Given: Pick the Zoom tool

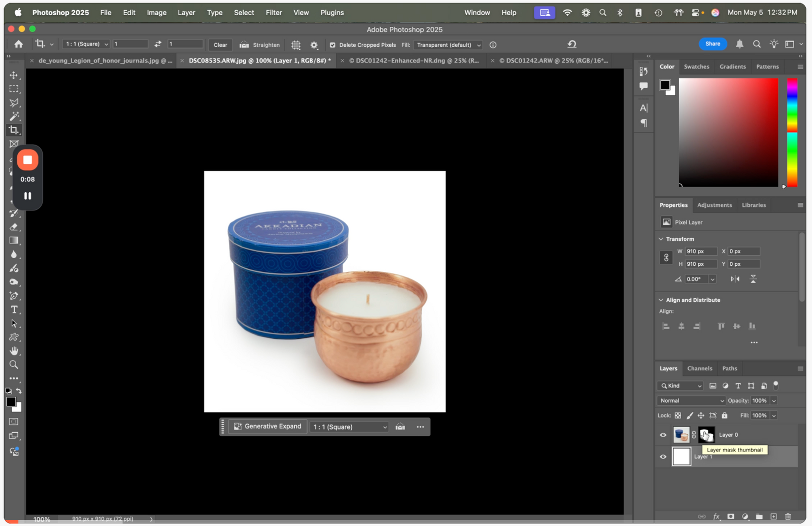Looking at the screenshot, I should 14,364.
